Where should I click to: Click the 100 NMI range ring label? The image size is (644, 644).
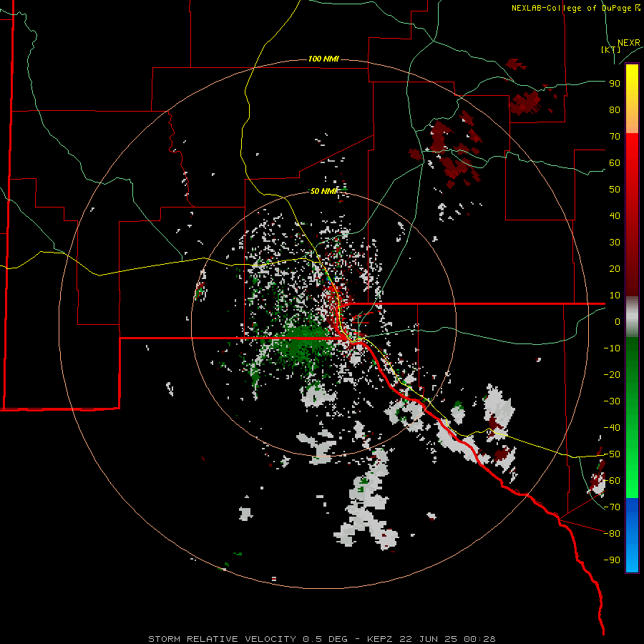[x=323, y=59]
